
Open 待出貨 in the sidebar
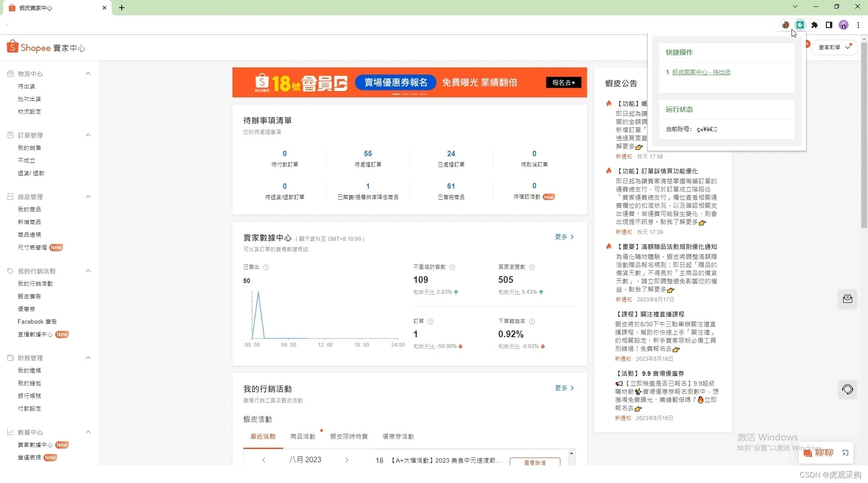coord(26,86)
